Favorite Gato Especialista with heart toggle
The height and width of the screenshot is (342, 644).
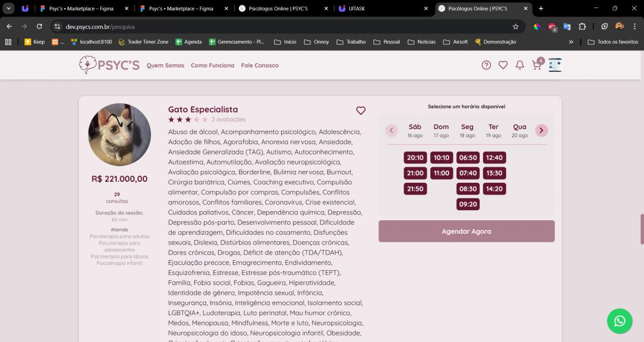361,110
